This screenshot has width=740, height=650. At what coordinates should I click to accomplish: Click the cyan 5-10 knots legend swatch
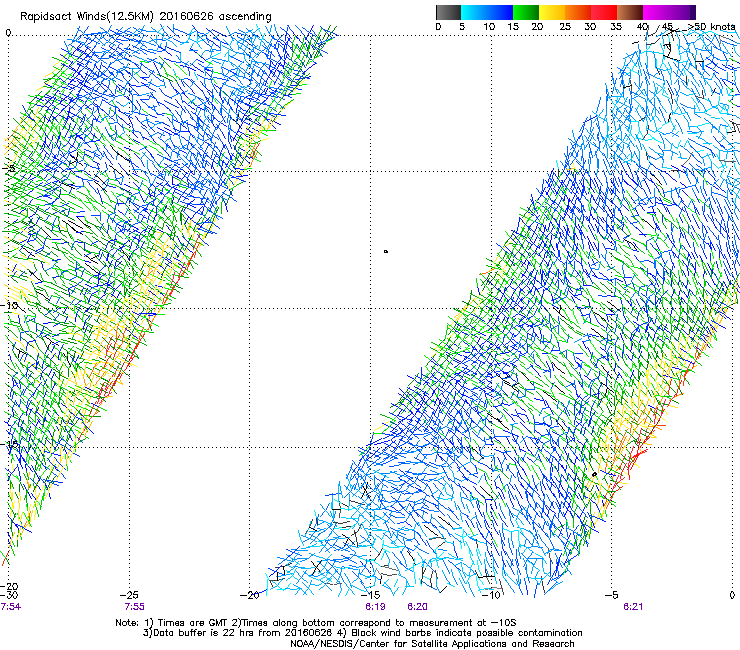tap(474, 12)
